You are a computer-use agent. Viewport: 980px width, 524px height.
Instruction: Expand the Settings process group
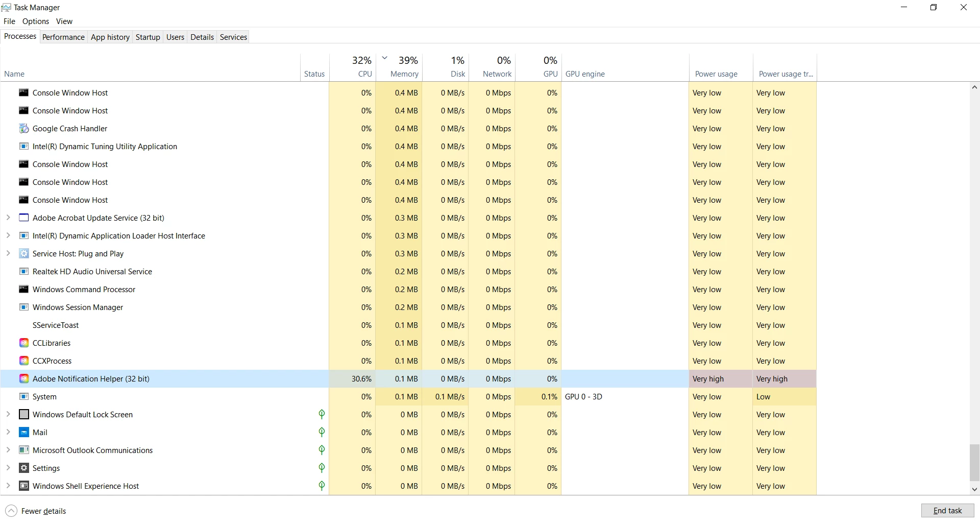click(8, 468)
